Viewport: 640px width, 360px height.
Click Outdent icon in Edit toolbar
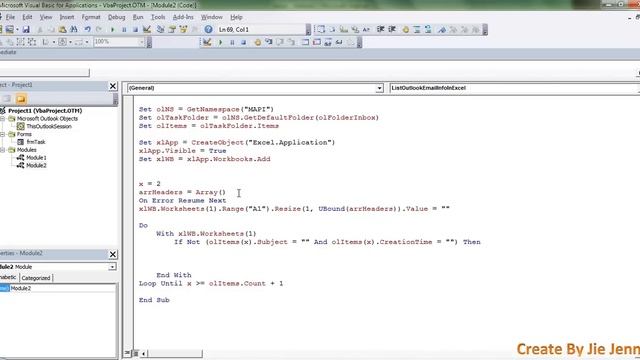(392, 29)
